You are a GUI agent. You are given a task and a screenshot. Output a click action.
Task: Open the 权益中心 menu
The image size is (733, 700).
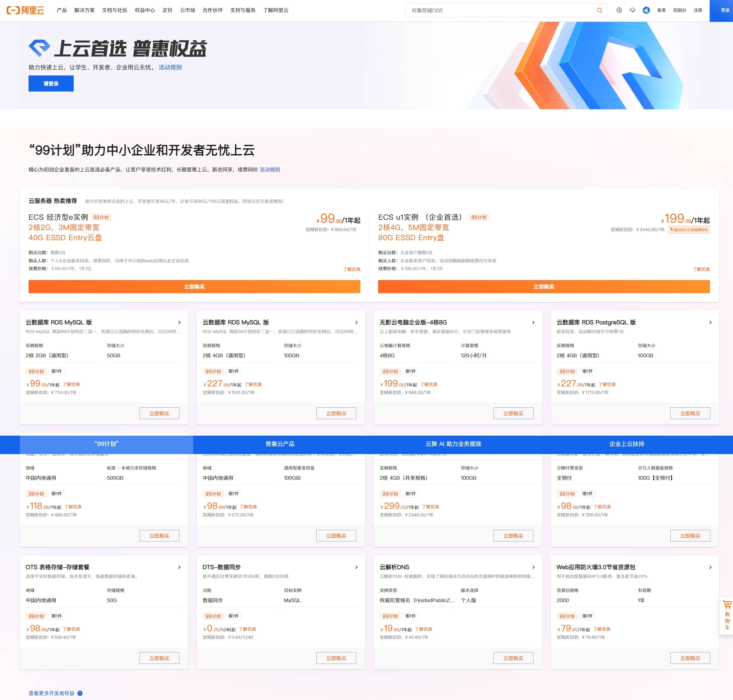pos(145,10)
